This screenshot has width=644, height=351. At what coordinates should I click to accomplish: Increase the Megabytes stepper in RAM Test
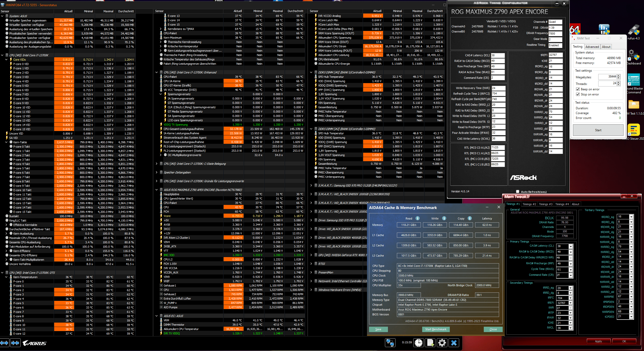[618, 75]
